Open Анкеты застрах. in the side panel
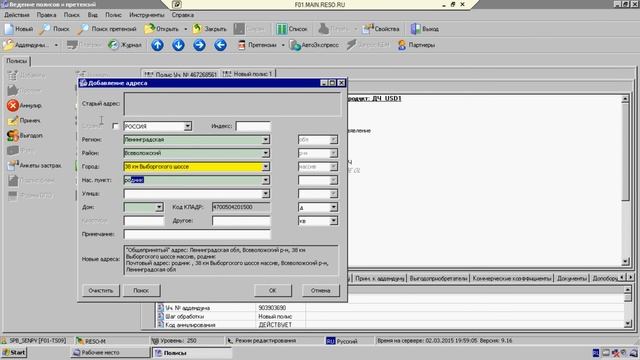The height and width of the screenshot is (360, 640). 34,165
